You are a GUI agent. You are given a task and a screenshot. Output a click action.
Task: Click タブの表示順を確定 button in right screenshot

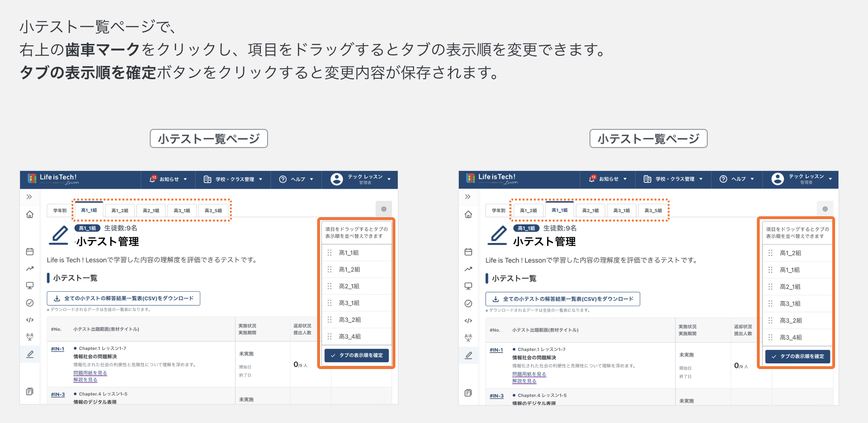pos(798,356)
